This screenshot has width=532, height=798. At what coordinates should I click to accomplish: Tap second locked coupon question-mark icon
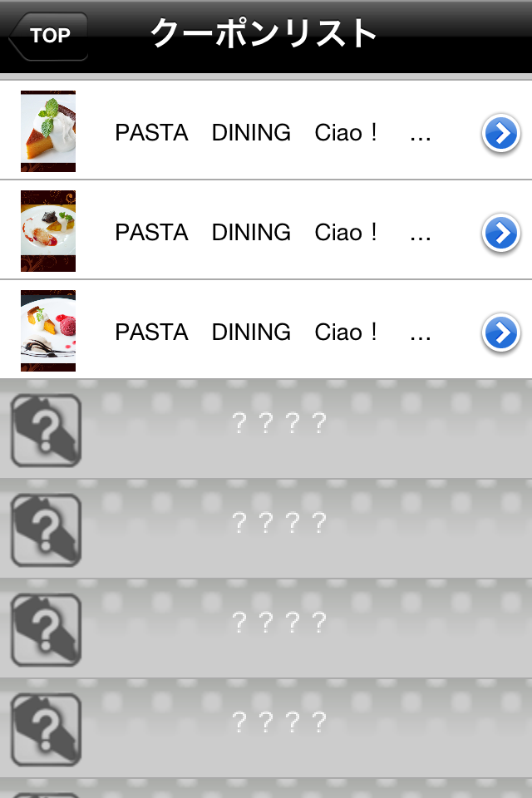(x=47, y=530)
